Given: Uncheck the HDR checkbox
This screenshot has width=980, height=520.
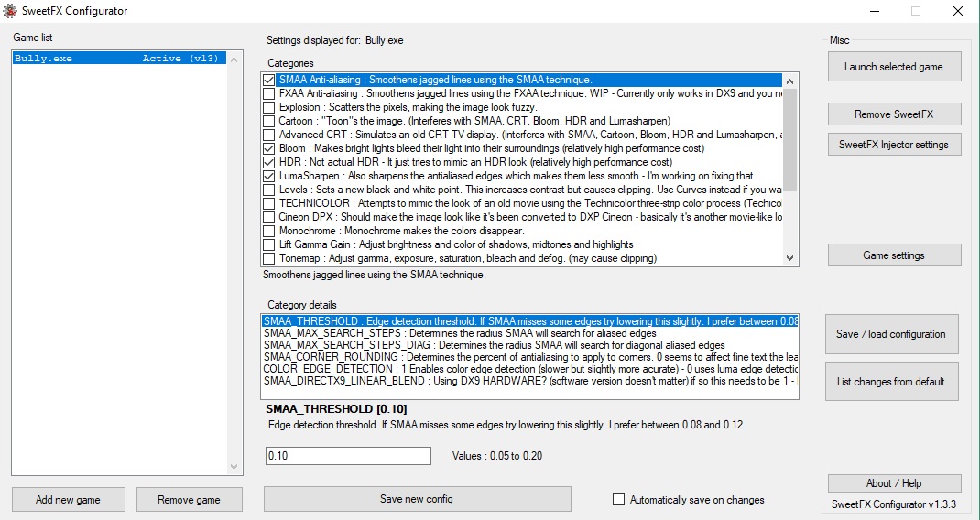Looking at the screenshot, I should point(268,163).
